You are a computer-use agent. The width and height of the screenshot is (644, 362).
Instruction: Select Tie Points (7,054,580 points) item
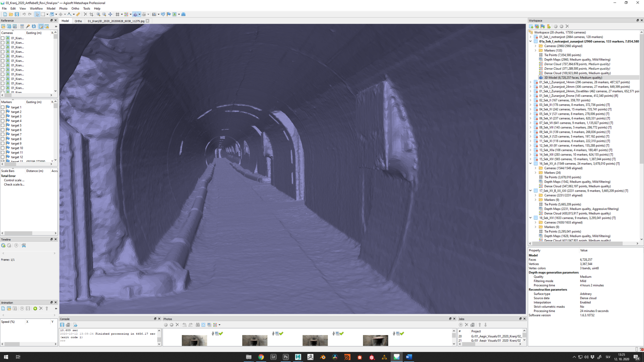click(x=563, y=55)
